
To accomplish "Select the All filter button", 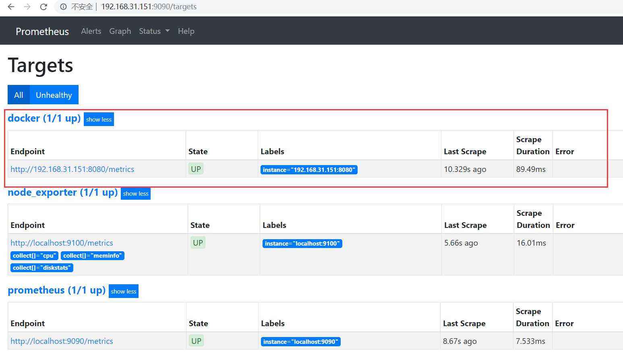I will click(x=19, y=95).
